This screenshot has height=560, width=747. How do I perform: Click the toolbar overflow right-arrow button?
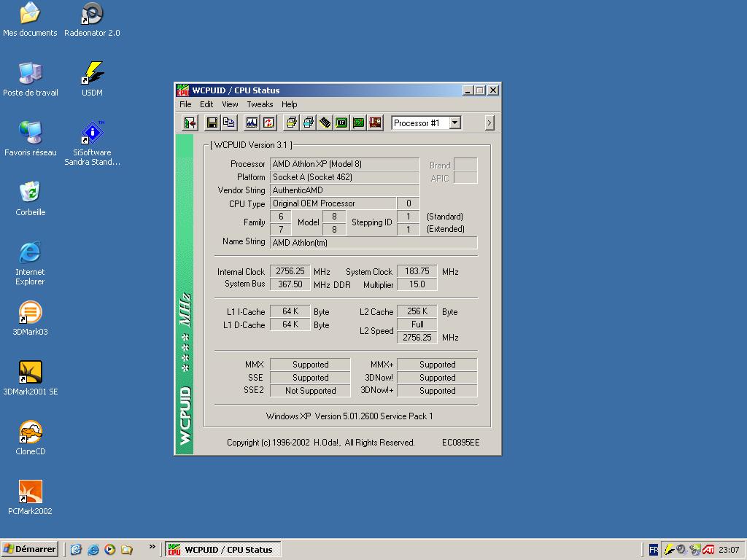[489, 123]
